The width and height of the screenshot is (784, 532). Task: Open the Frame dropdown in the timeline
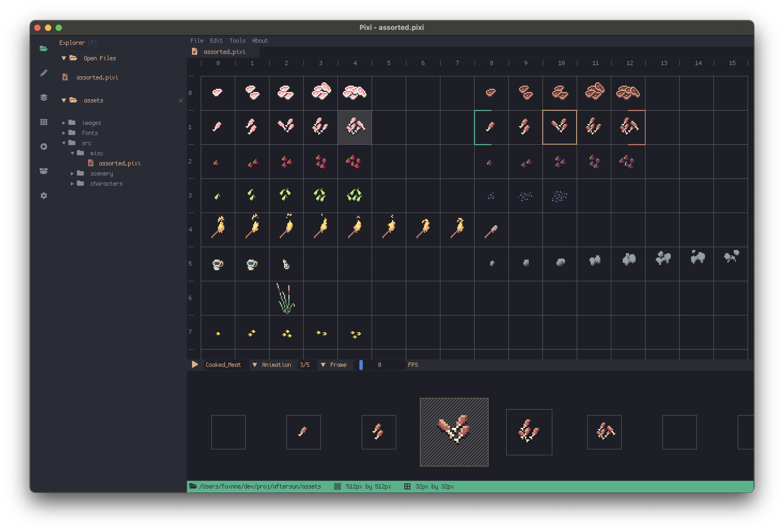click(324, 365)
